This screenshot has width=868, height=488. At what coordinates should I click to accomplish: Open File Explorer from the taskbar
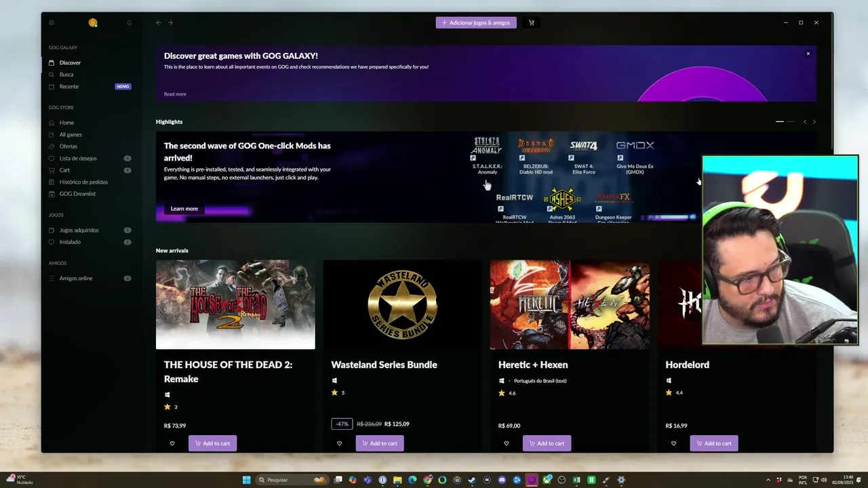click(397, 480)
